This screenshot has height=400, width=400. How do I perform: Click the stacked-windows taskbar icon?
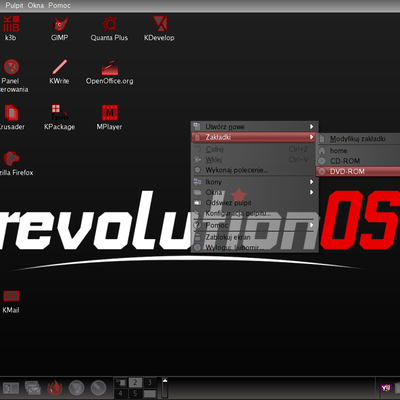click(33, 388)
